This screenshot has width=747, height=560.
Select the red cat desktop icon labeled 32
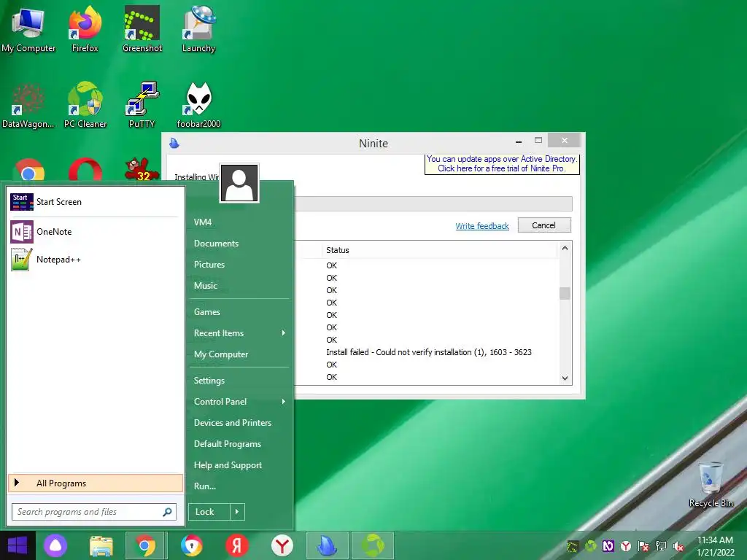(142, 169)
